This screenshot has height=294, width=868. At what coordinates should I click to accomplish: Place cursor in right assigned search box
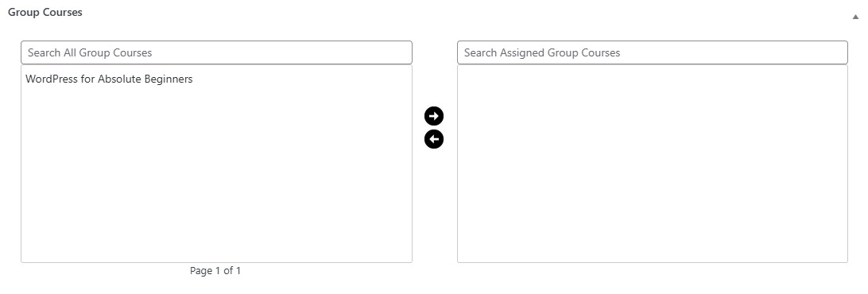(652, 52)
